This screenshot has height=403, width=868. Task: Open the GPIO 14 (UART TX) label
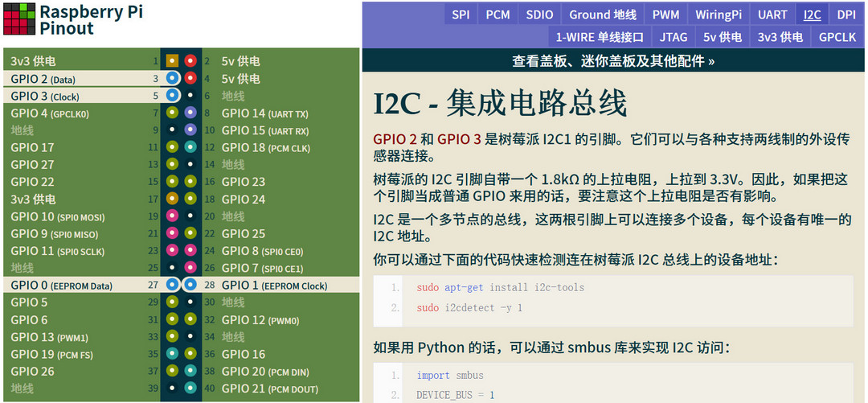[x=264, y=113]
